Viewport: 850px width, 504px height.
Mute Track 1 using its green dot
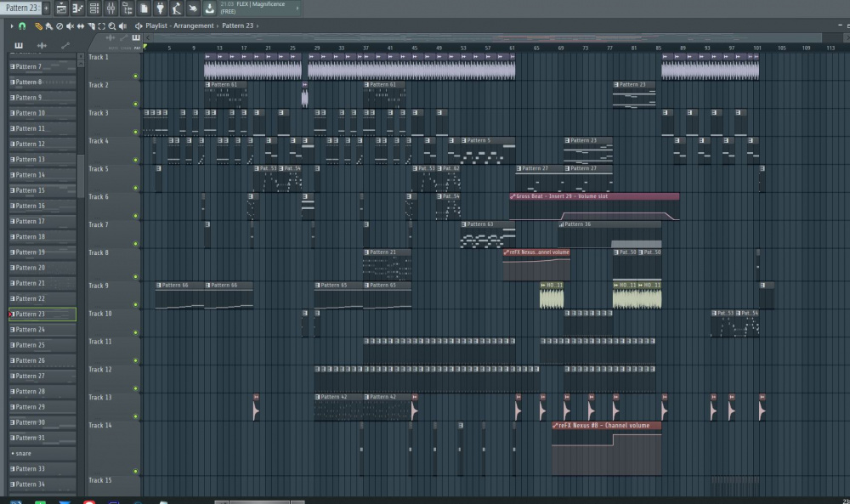click(135, 76)
